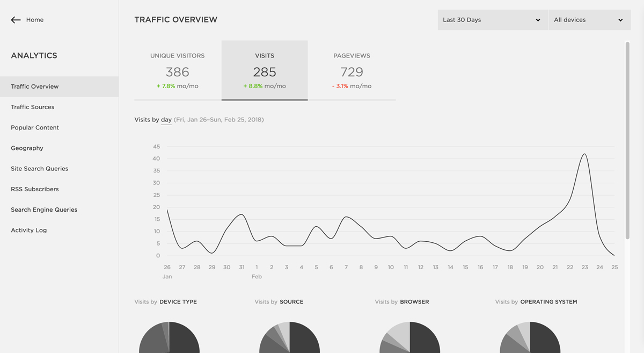Click the Analytics sidebar heading

coord(34,55)
